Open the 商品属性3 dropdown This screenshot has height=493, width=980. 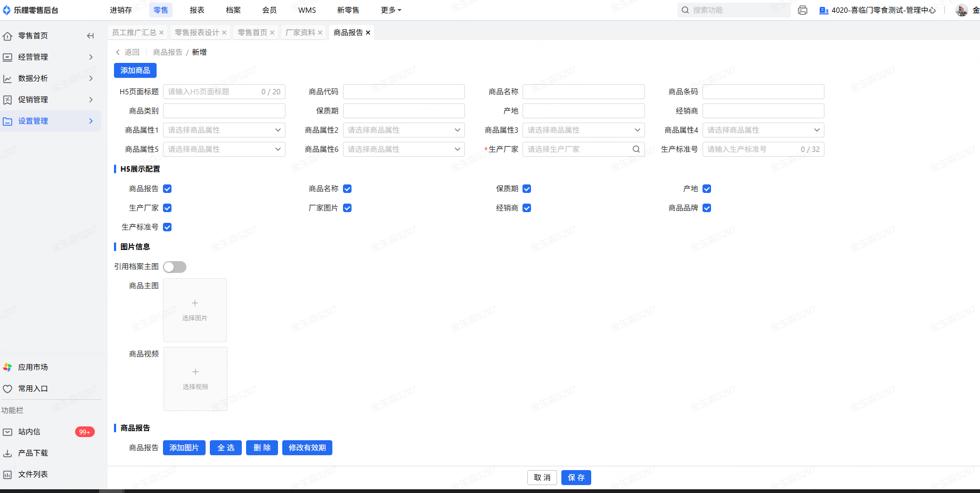584,130
